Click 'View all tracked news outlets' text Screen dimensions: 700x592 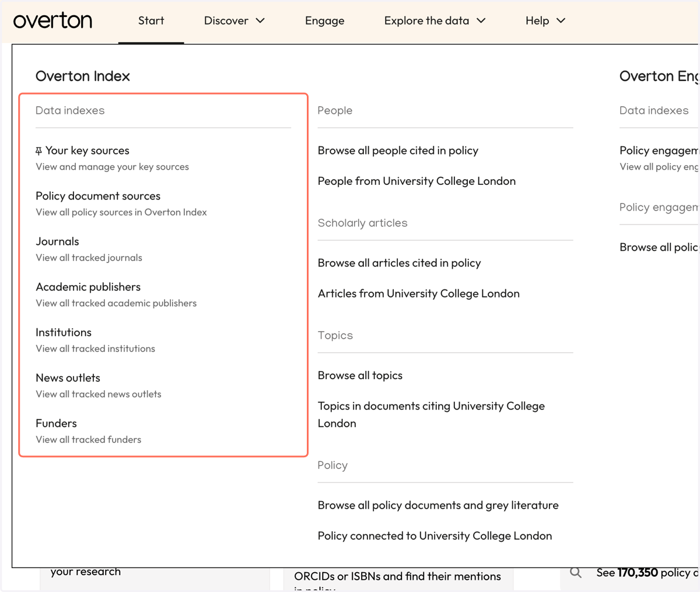pos(99,394)
